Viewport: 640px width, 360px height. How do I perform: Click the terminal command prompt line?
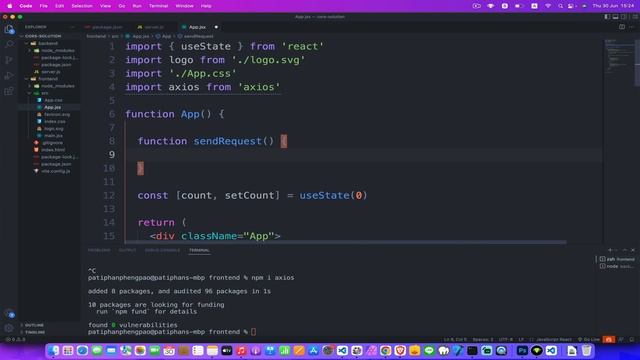point(172,332)
